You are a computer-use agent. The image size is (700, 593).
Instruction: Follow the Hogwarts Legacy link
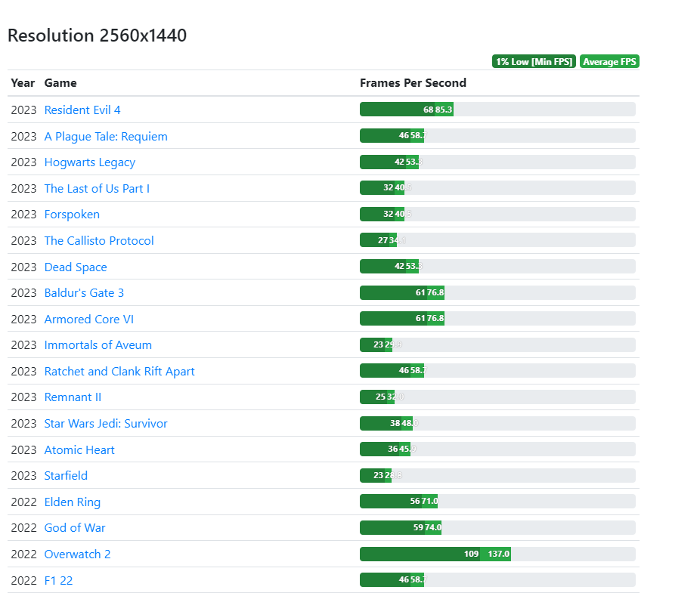[x=90, y=162]
